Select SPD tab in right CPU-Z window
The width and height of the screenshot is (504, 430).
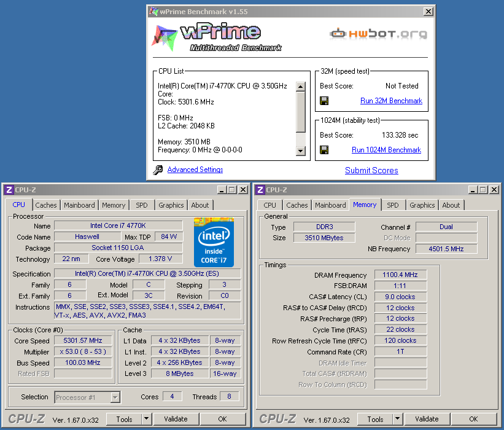392,205
